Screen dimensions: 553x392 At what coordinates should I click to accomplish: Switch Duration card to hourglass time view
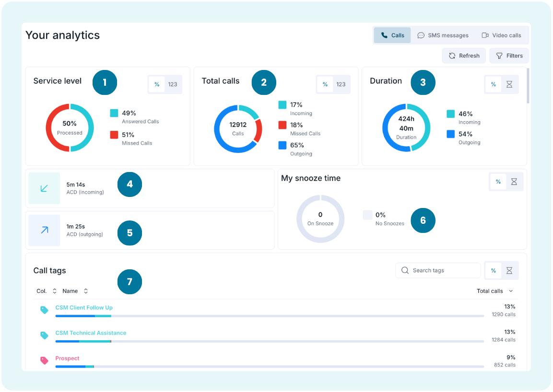coord(509,84)
